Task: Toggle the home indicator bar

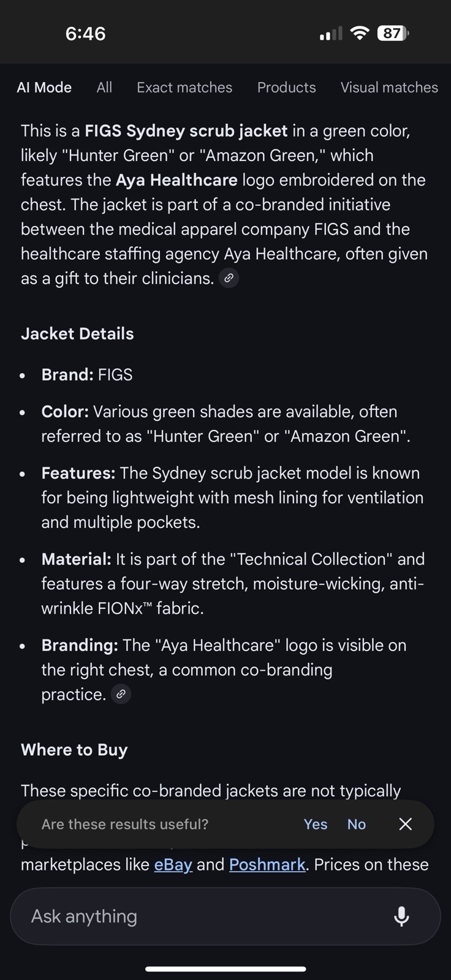Action: pos(225,969)
